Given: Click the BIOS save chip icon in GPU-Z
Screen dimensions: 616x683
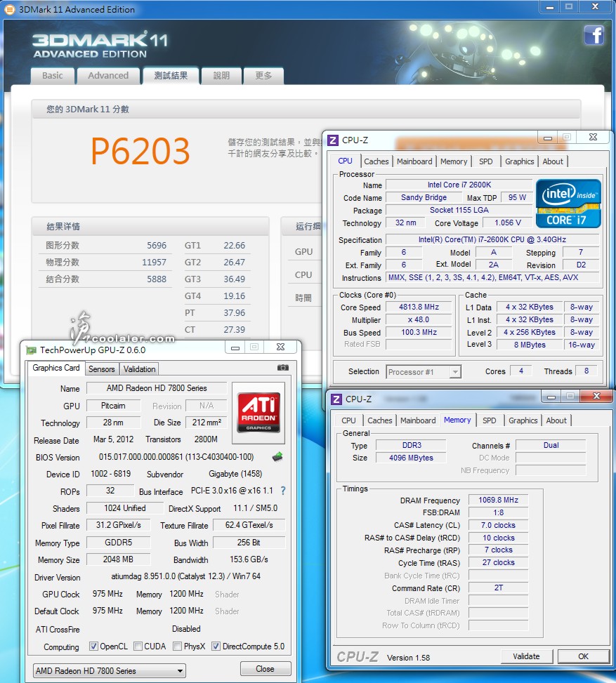Looking at the screenshot, I should click(277, 456).
